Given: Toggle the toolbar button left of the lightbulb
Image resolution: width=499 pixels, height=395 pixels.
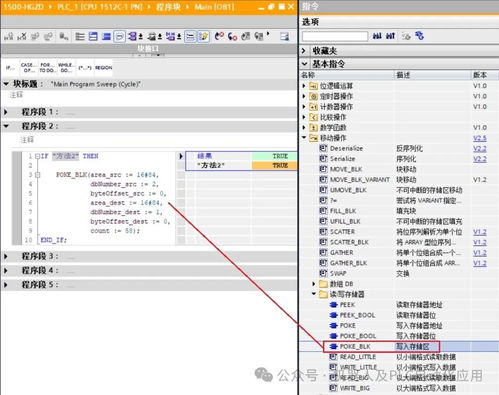Looking at the screenshot, I should [190, 36].
